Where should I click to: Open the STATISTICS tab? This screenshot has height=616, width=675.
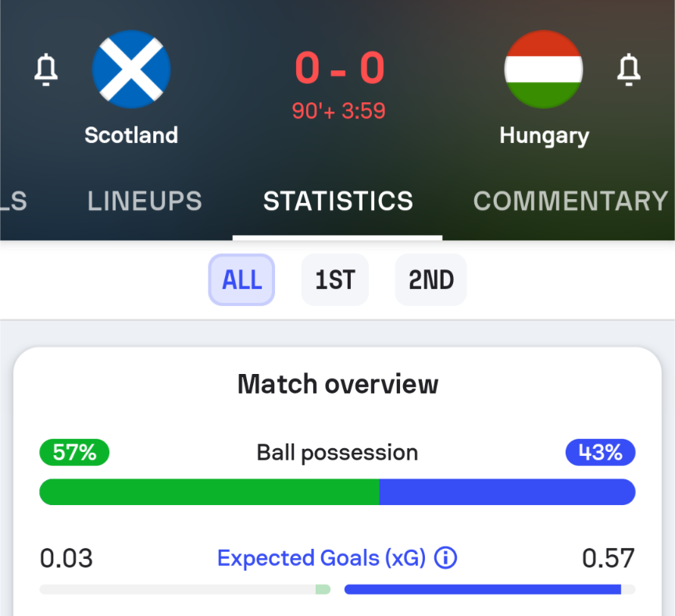[338, 201]
